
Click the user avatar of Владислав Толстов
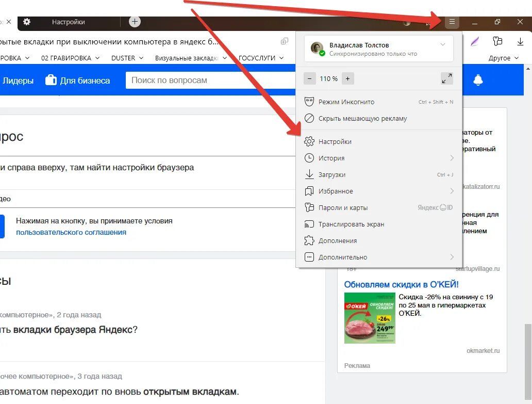pyautogui.click(x=317, y=49)
